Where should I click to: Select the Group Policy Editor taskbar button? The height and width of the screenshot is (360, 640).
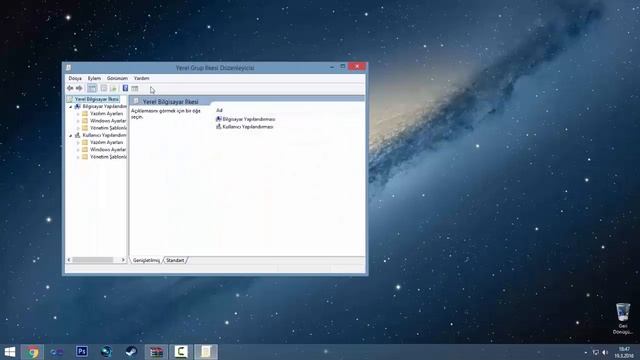[206, 352]
